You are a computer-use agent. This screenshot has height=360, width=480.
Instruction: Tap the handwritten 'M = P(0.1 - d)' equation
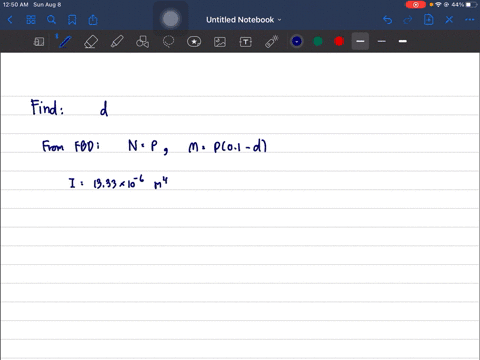(228, 146)
